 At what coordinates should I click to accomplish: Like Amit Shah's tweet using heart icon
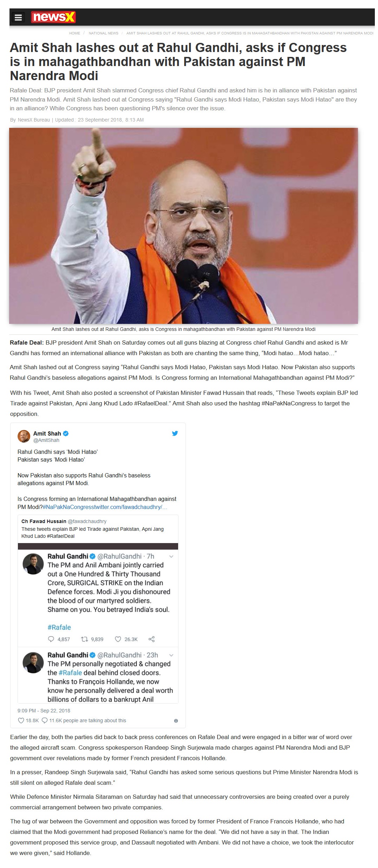click(21, 720)
